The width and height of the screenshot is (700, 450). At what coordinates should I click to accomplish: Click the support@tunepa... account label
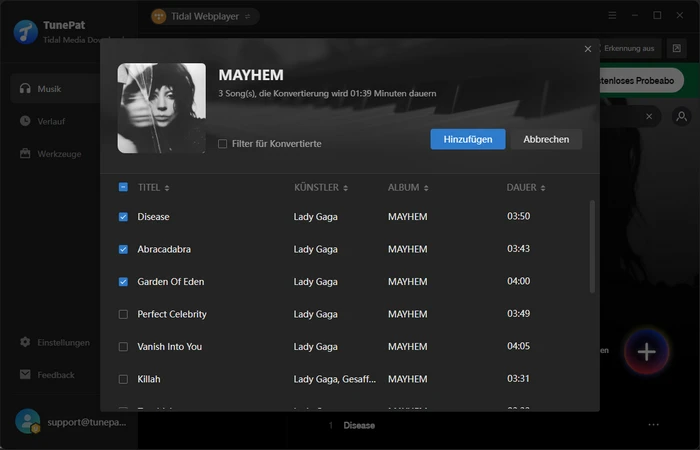[87, 422]
